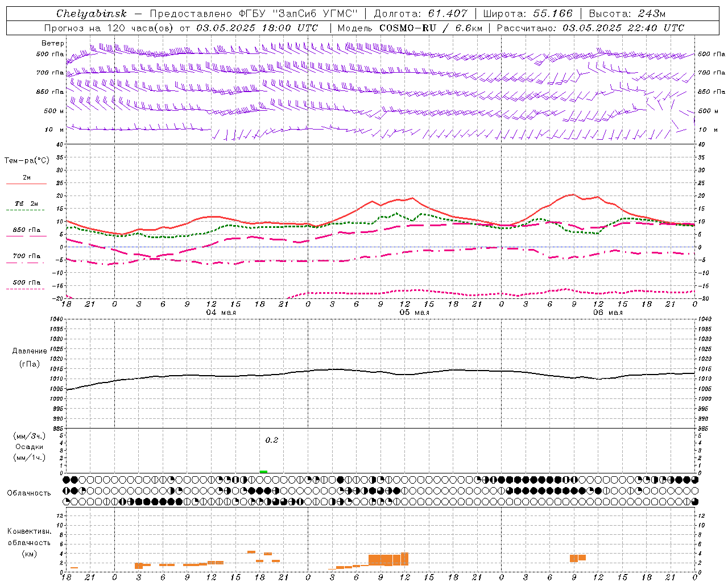
Task: Click the '(гПа)' unit under Давление
Action: (x=29, y=364)
